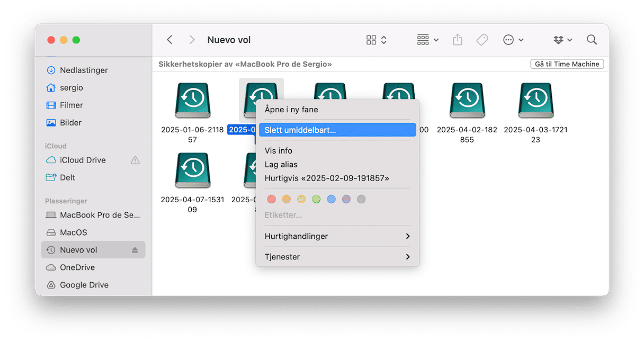
Task: Apply the gray tag color
Action: 361,199
